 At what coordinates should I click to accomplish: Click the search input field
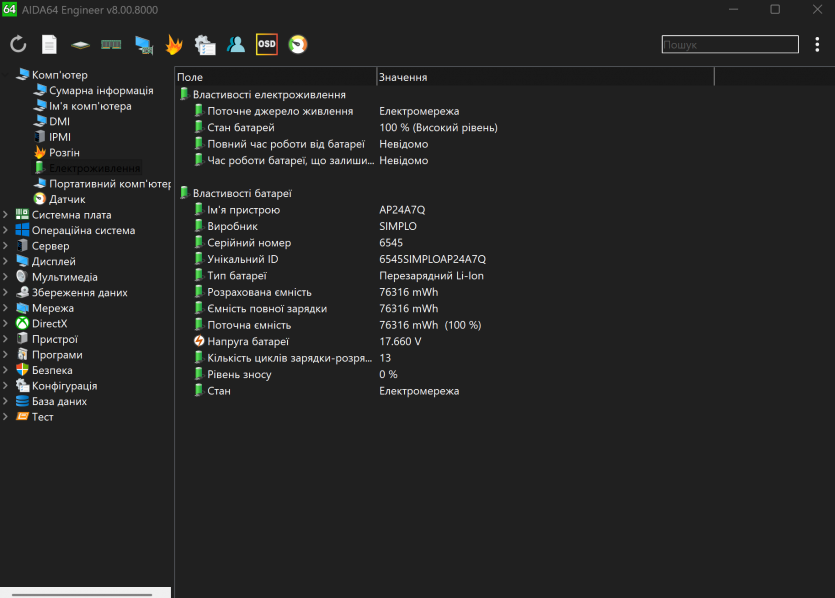tap(730, 45)
